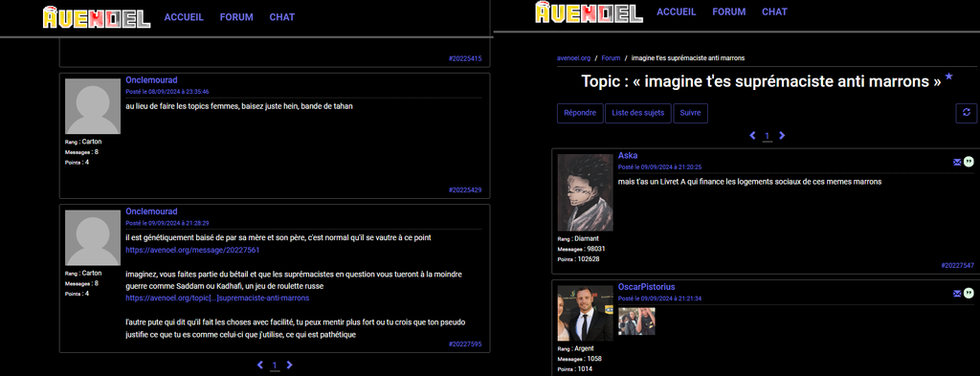Click timestamp "Posté le 08/09/2024 à 23:35:46"
This screenshot has width=980, height=376.
(167, 92)
